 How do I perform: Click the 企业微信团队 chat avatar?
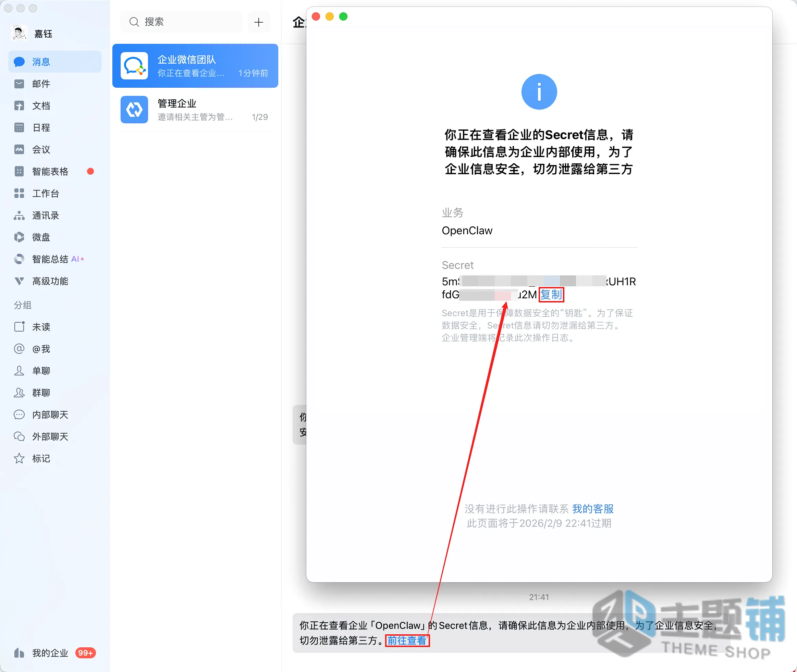click(134, 65)
